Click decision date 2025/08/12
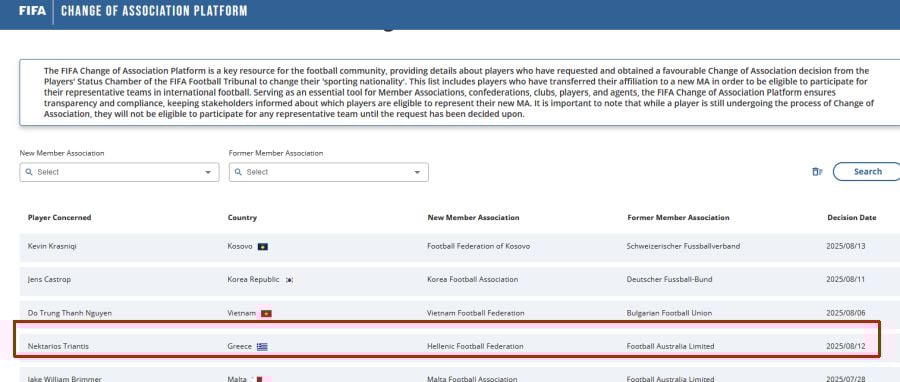 click(845, 346)
